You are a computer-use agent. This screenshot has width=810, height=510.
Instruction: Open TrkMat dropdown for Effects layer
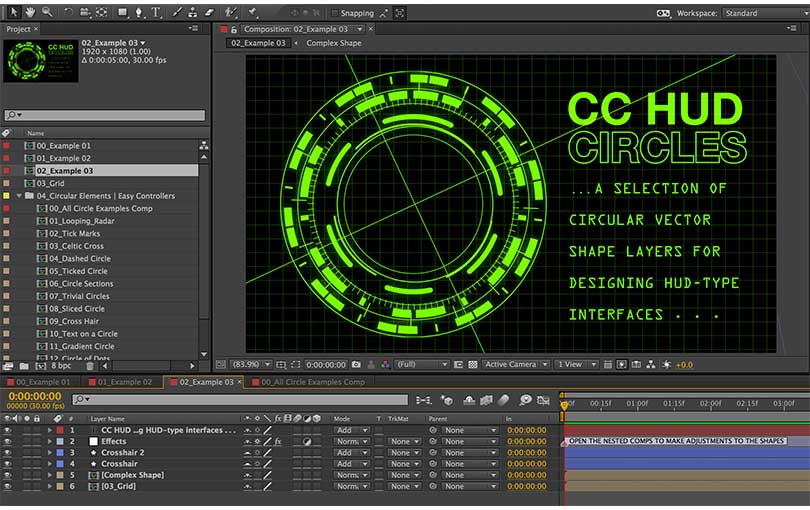[x=404, y=441]
